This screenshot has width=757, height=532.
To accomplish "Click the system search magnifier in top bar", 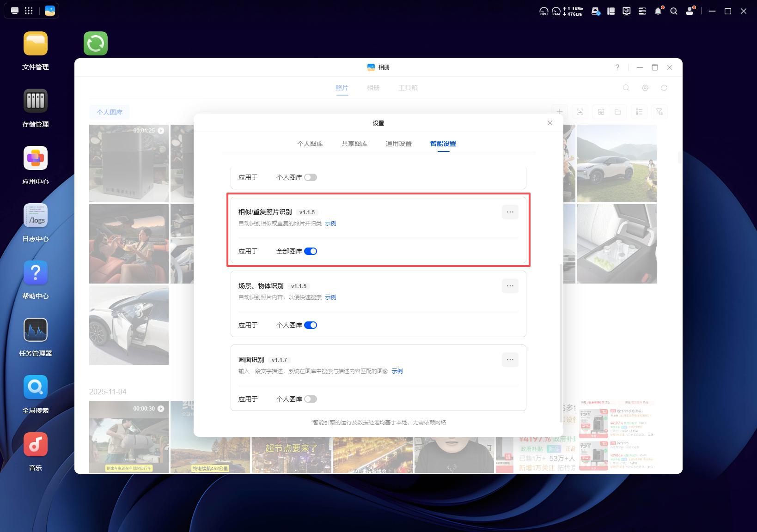I will 674,11.
